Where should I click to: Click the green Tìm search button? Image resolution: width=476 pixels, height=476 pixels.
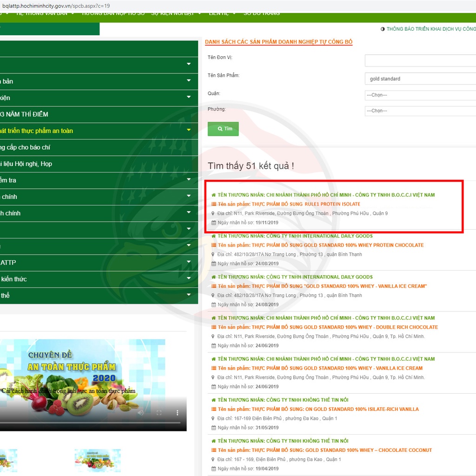pyautogui.click(x=223, y=129)
